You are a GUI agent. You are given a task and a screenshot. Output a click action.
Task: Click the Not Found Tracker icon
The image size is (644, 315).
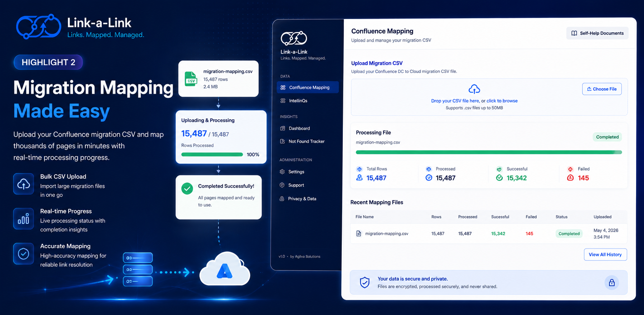(283, 141)
